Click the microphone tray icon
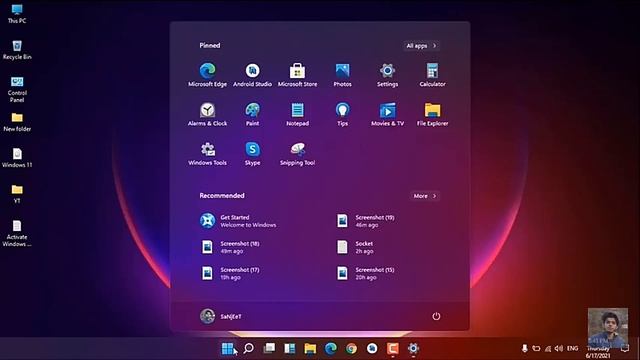The height and width of the screenshot is (360, 640). click(x=524, y=349)
